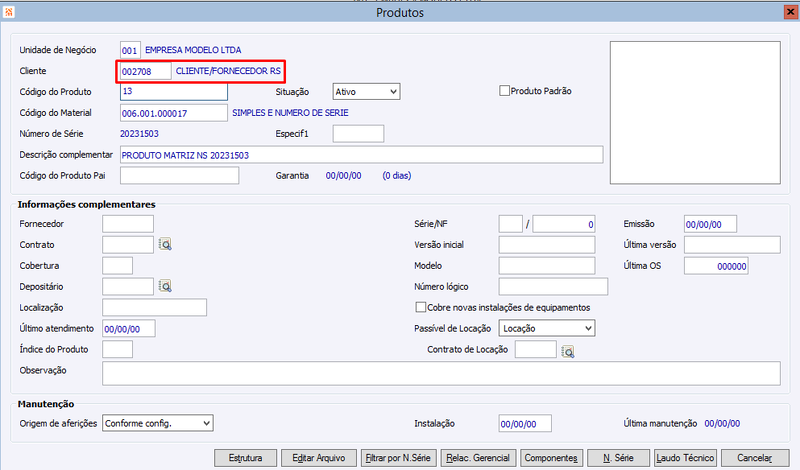Screen dimensions: 800x470
Task: Click the Cancelar button
Action: pyautogui.click(x=755, y=458)
